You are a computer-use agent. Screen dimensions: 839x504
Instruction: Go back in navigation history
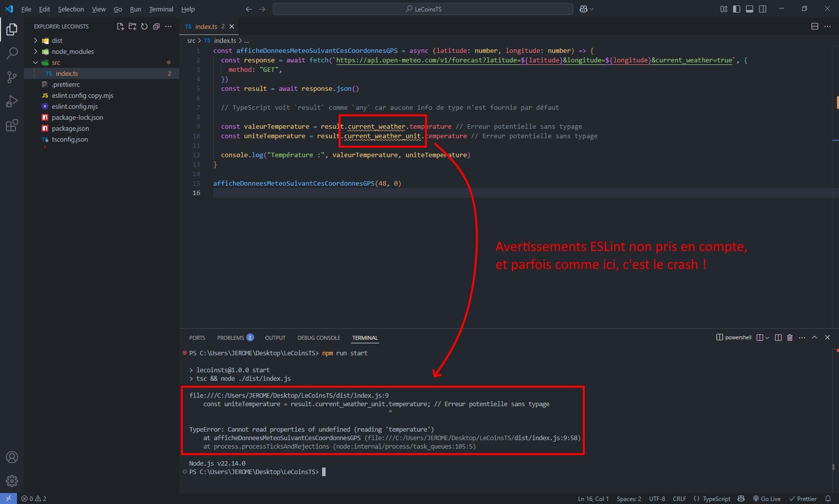[x=249, y=9]
